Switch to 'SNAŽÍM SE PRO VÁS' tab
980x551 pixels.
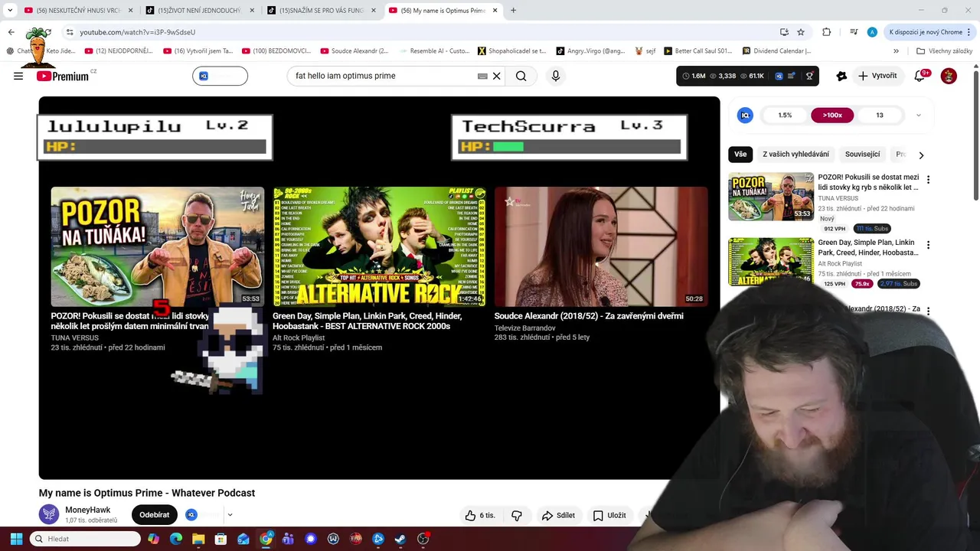pyautogui.click(x=322, y=11)
